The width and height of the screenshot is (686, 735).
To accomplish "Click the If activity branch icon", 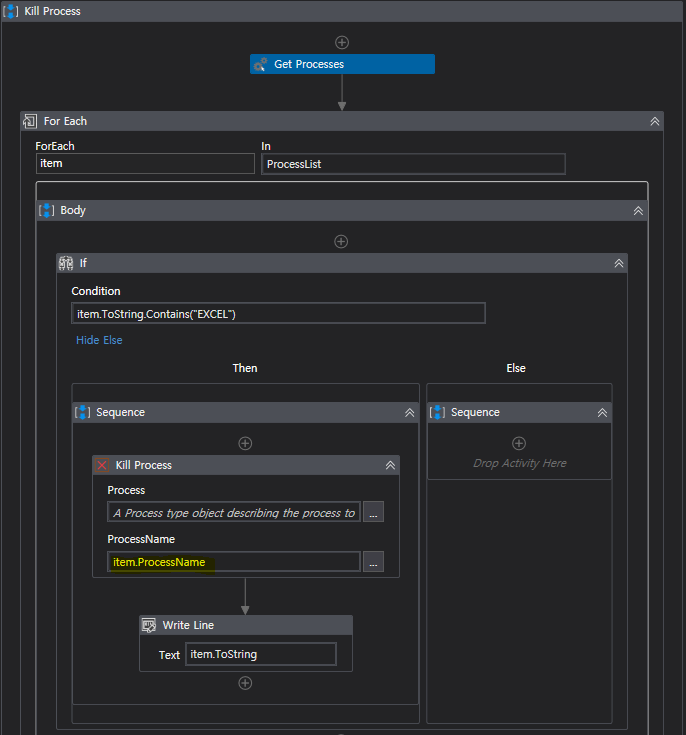I will (66, 263).
